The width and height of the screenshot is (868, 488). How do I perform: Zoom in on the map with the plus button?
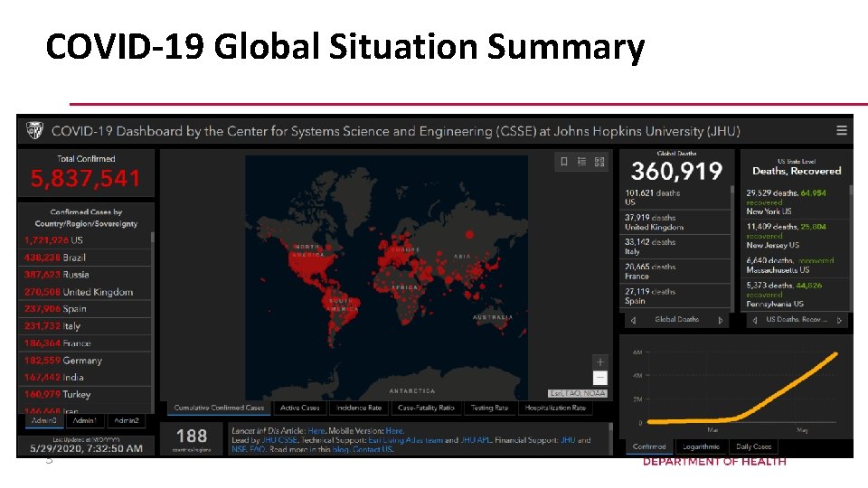pyautogui.click(x=600, y=361)
